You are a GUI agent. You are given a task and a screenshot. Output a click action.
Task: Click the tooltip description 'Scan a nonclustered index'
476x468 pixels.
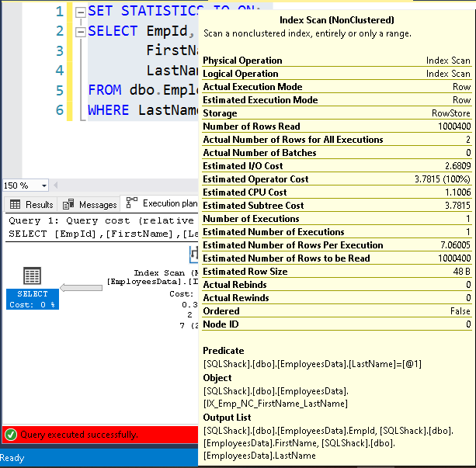pos(307,33)
